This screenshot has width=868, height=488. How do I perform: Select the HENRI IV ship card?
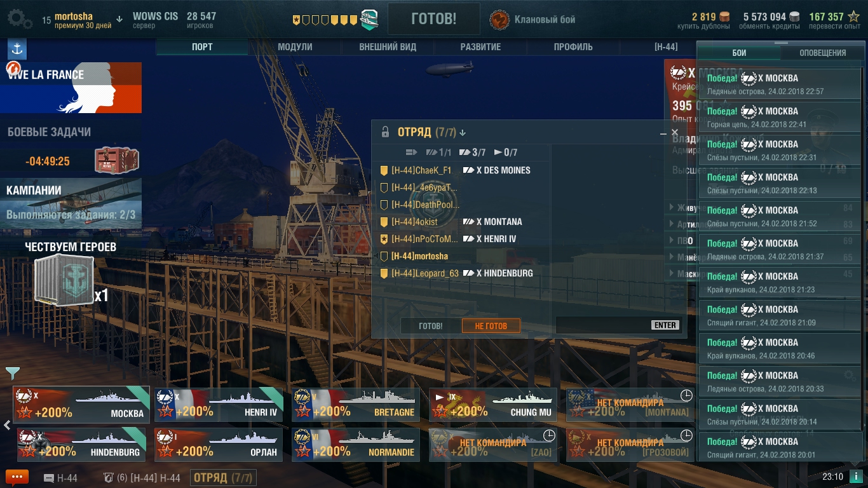(219, 405)
